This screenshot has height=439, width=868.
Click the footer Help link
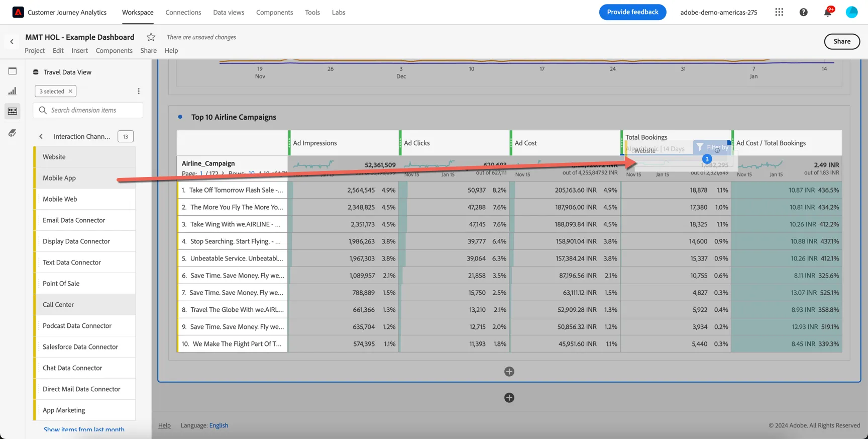click(164, 425)
